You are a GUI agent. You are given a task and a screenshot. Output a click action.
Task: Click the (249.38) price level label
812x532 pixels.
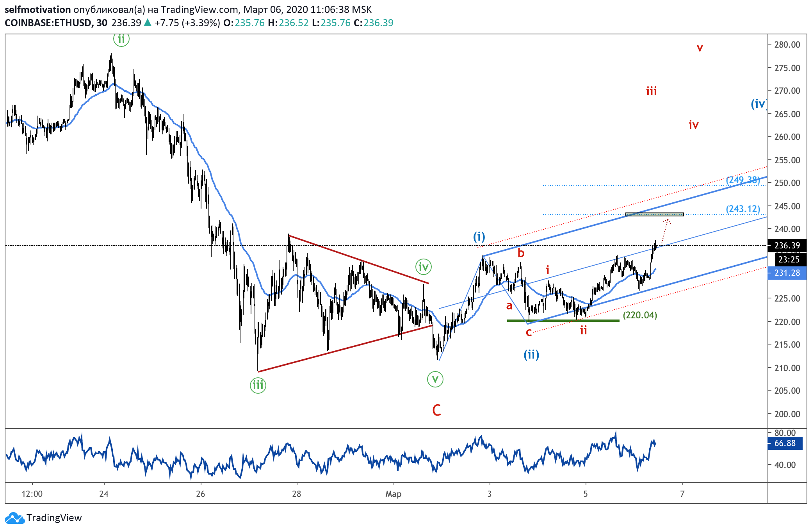(x=743, y=180)
